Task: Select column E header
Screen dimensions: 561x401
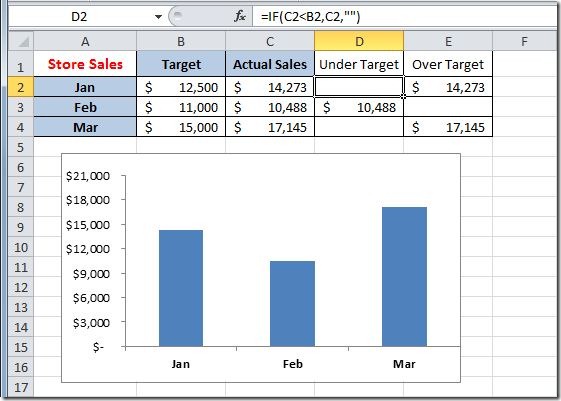Action: click(448, 41)
